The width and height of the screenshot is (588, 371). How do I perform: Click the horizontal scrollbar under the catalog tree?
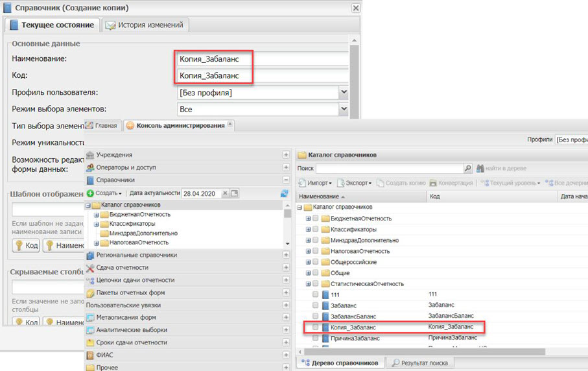[421, 352]
